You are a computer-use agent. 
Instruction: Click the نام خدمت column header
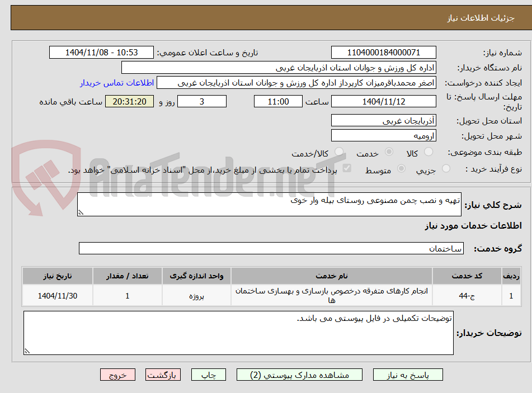332,276
